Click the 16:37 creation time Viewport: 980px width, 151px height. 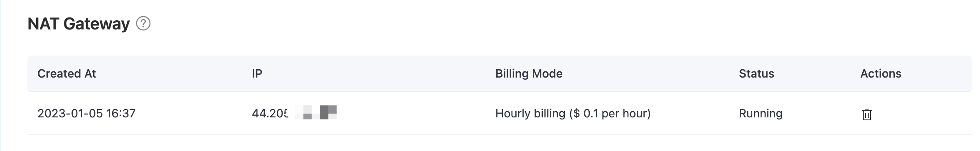coord(121,113)
